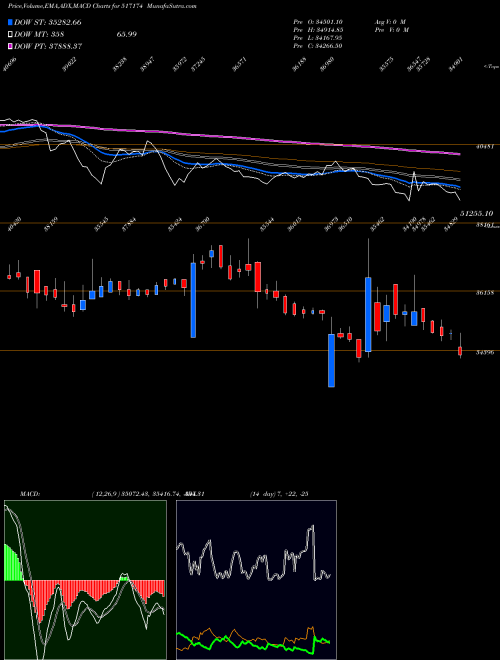
Task: Click the Pre C: 34266.50 value
Action: tap(317, 46)
